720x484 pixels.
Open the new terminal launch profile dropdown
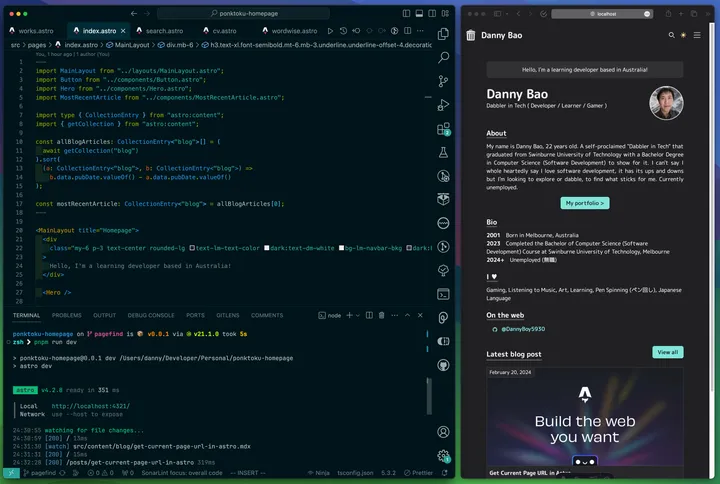tap(358, 315)
